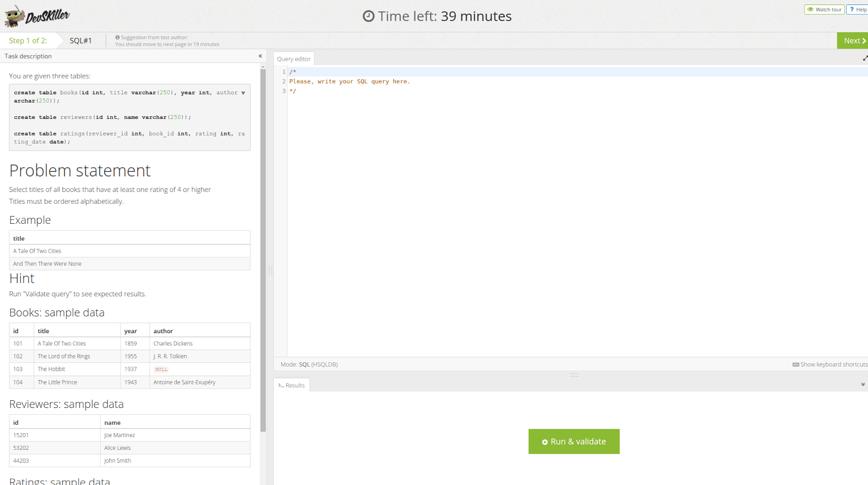Click into the SQL query editor text area

(x=575, y=212)
